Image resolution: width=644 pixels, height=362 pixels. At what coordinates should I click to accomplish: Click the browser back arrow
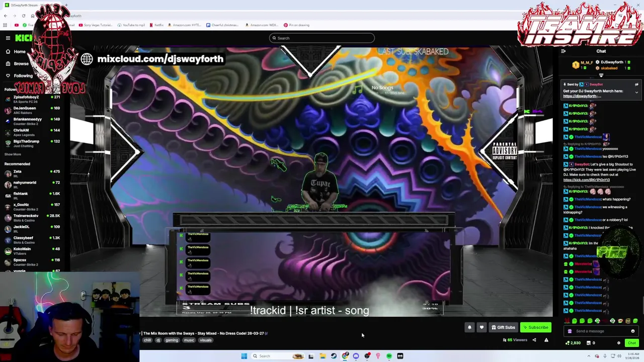click(5, 16)
